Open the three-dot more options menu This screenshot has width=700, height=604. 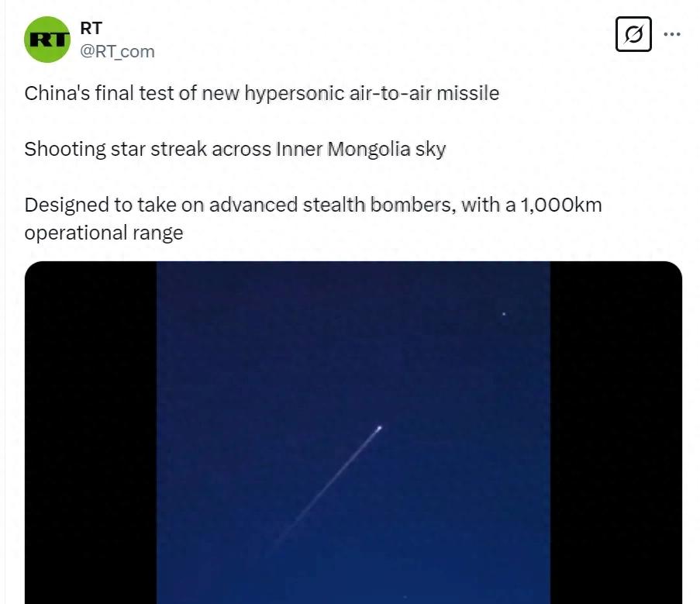[672, 34]
